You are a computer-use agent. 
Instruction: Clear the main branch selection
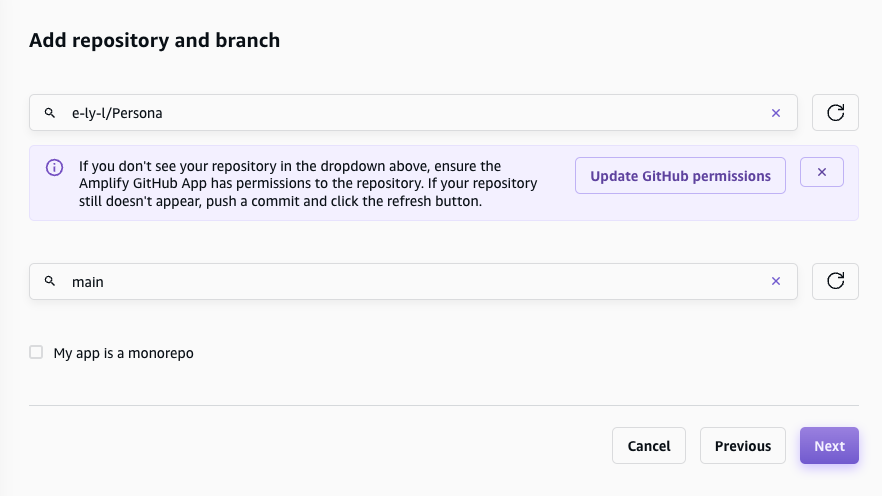coord(775,282)
